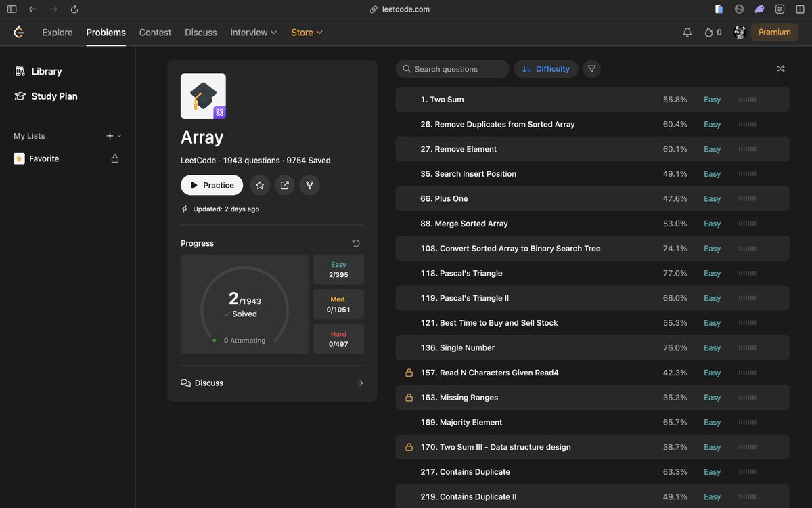
Task: Click the LeetCode logo icon
Action: tap(19, 32)
